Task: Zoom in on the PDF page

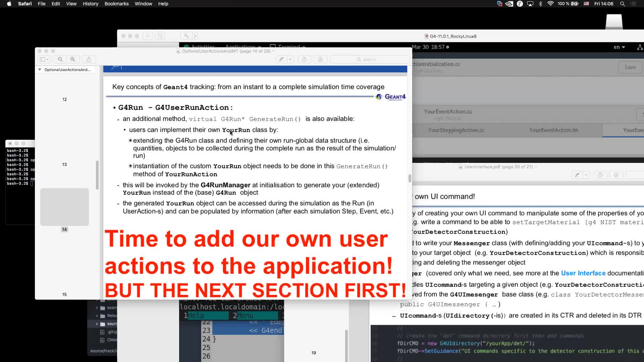Action: pos(73,59)
